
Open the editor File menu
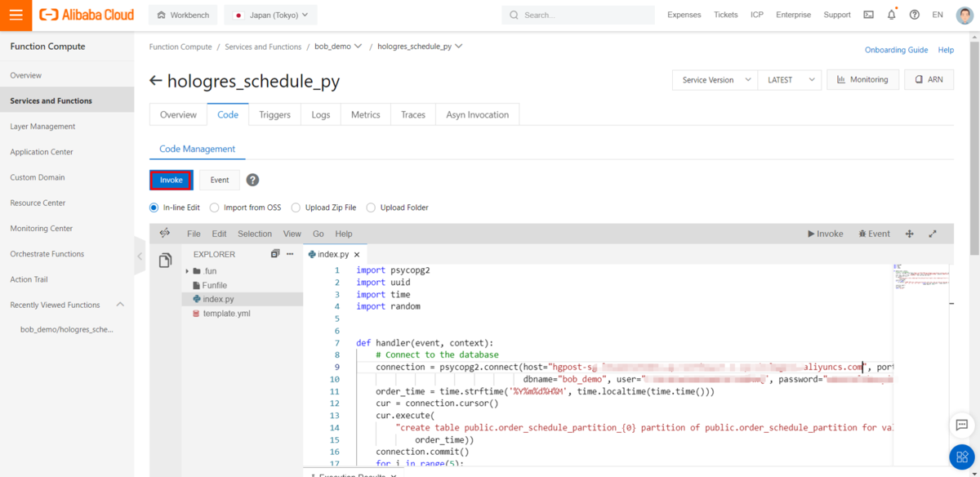pyautogui.click(x=194, y=234)
